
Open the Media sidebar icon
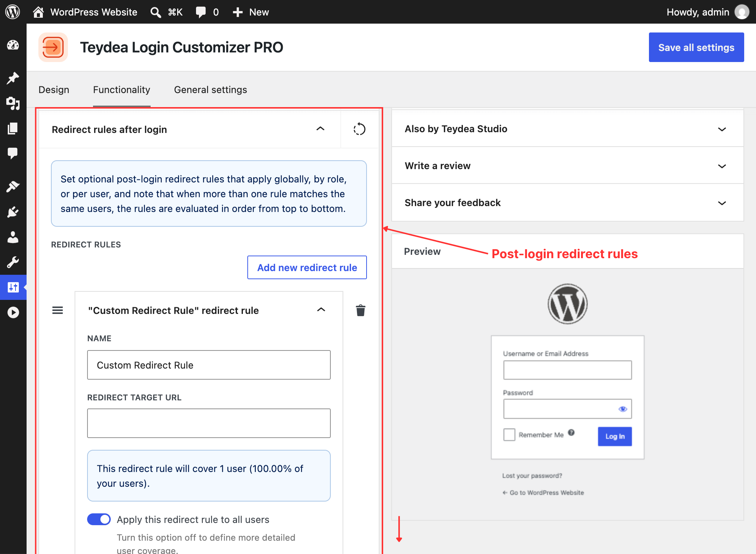point(13,103)
